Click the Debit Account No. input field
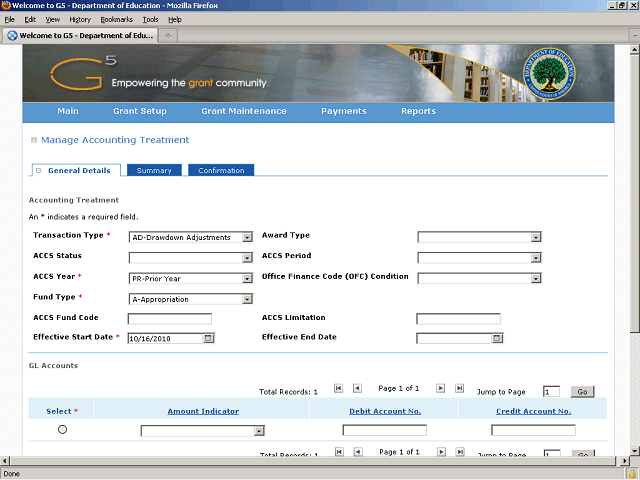Viewport: 640px width, 480px height. point(384,430)
